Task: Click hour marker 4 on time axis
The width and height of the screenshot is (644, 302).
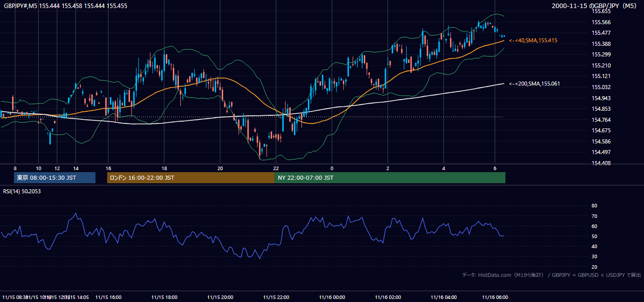Action: pyautogui.click(x=443, y=168)
